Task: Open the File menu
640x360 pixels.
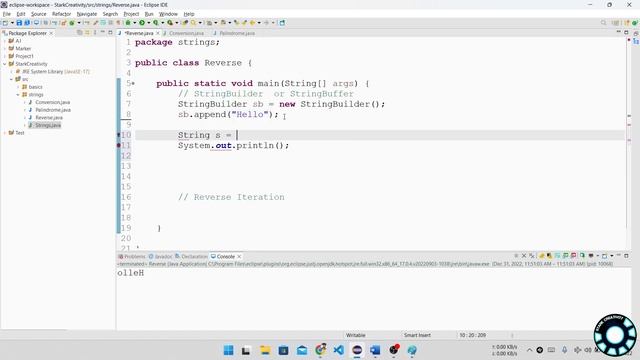Action: (x=7, y=14)
